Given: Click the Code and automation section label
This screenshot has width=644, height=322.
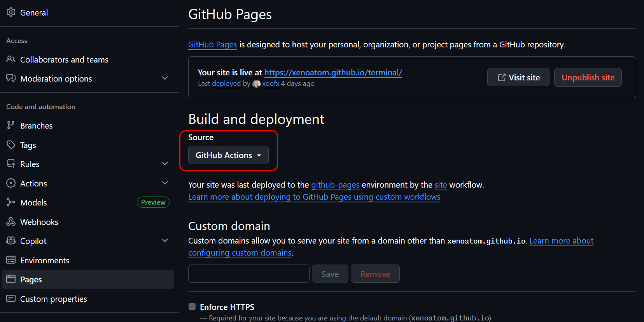Looking at the screenshot, I should (x=41, y=107).
